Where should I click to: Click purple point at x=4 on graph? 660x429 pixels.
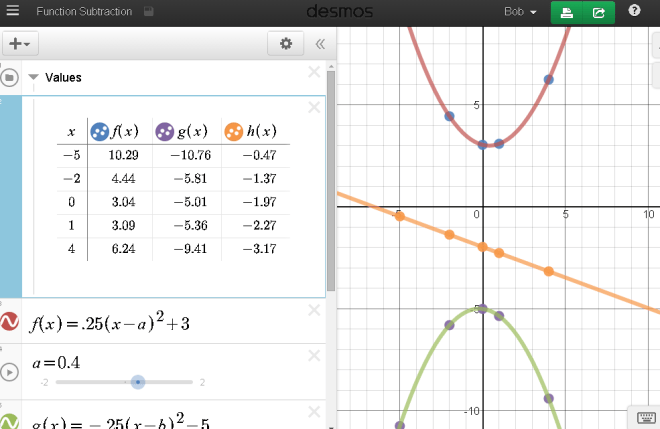coord(548,398)
